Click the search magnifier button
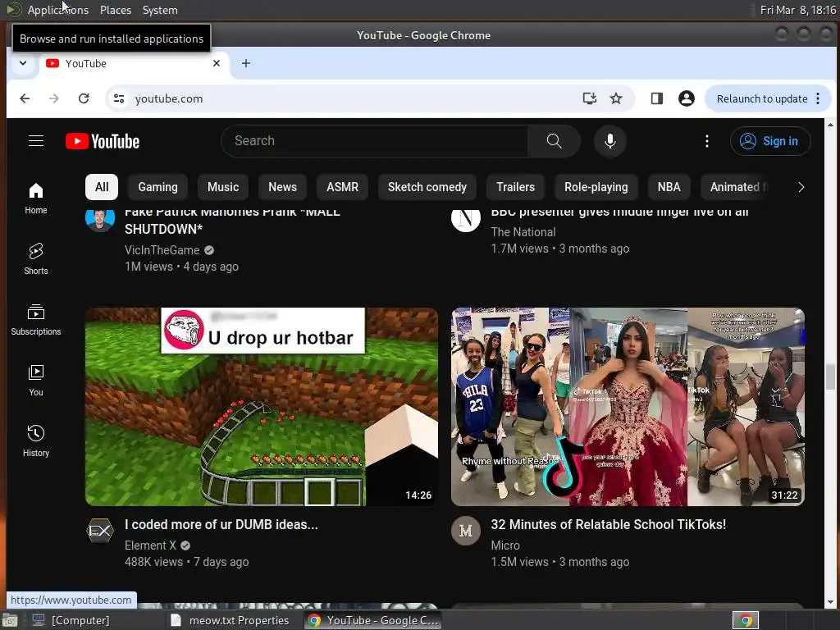Viewport: 840px width, 630px height. click(554, 141)
